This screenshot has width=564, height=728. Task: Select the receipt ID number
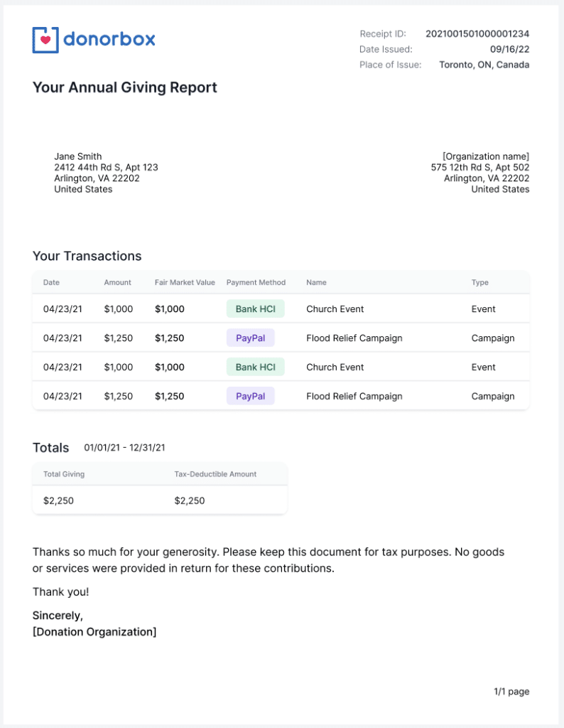tap(477, 34)
